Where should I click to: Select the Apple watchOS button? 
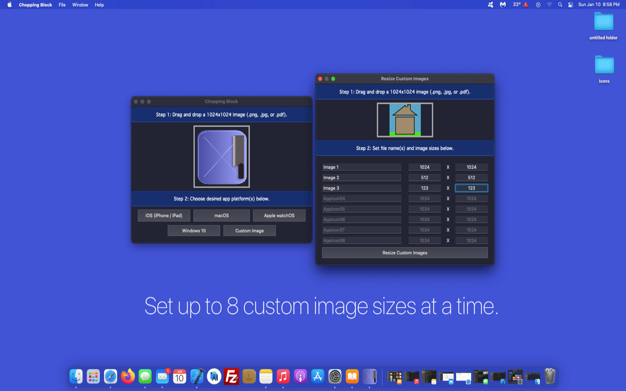pyautogui.click(x=279, y=215)
